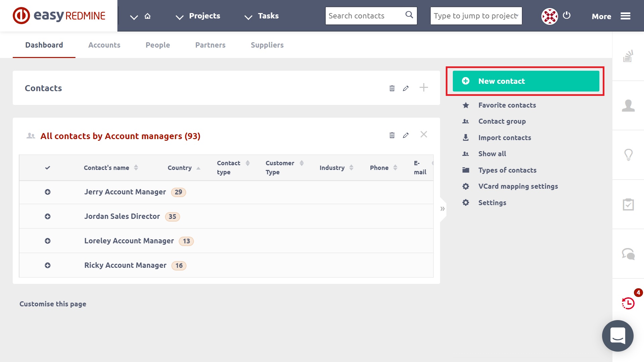Open the support chat launcher
Image resolution: width=644 pixels, height=362 pixels.
(618, 336)
